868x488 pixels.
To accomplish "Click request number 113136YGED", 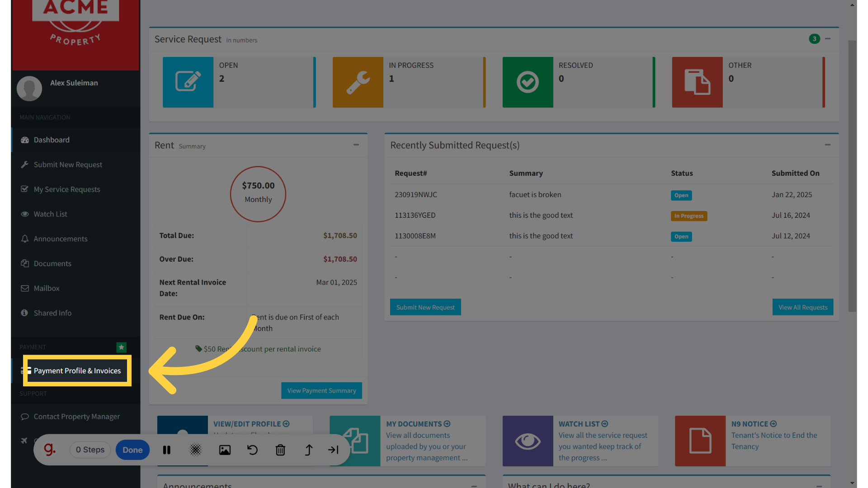I will click(415, 216).
